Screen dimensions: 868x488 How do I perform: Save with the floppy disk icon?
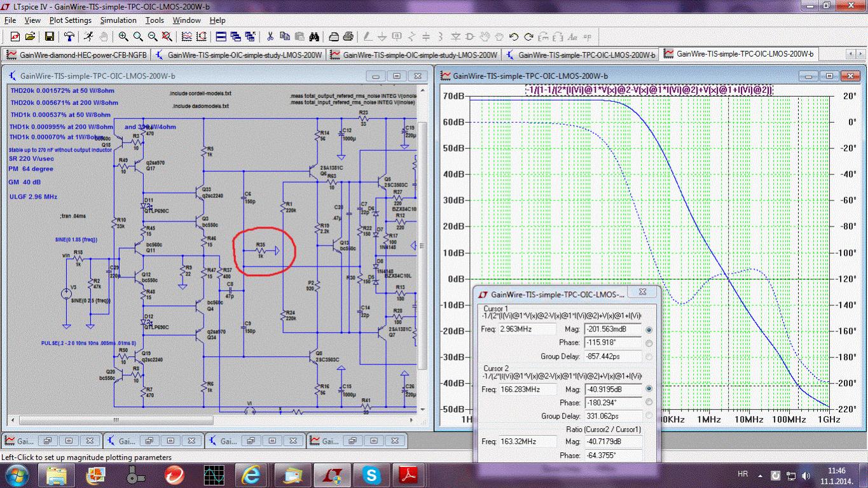(x=50, y=36)
